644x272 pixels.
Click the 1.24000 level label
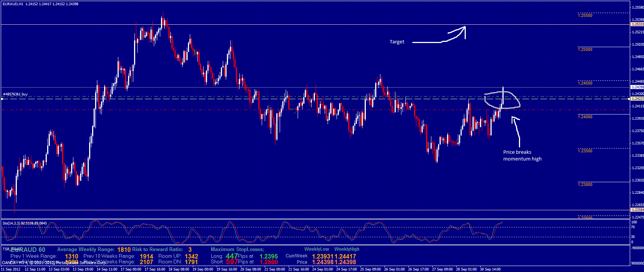585,117
